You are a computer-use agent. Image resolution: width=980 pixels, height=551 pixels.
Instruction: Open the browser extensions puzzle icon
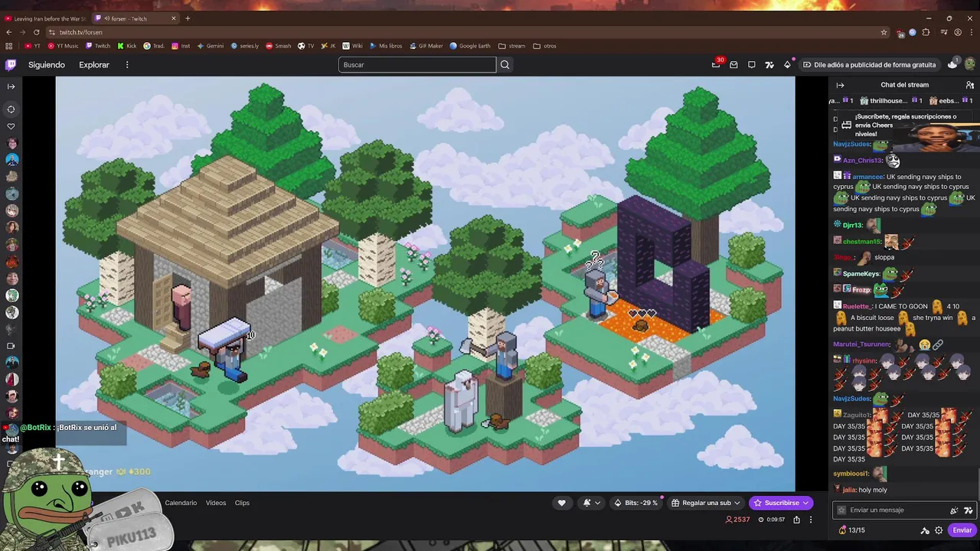click(x=926, y=32)
